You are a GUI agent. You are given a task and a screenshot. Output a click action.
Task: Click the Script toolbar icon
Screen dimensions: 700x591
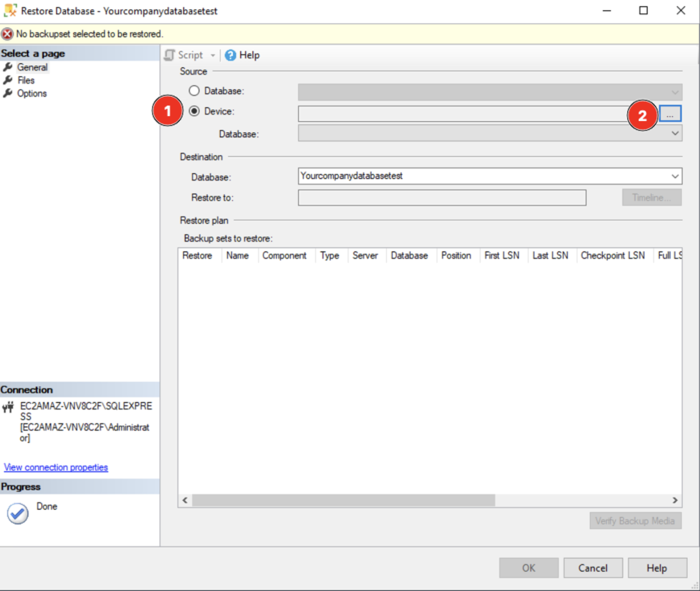tap(169, 55)
